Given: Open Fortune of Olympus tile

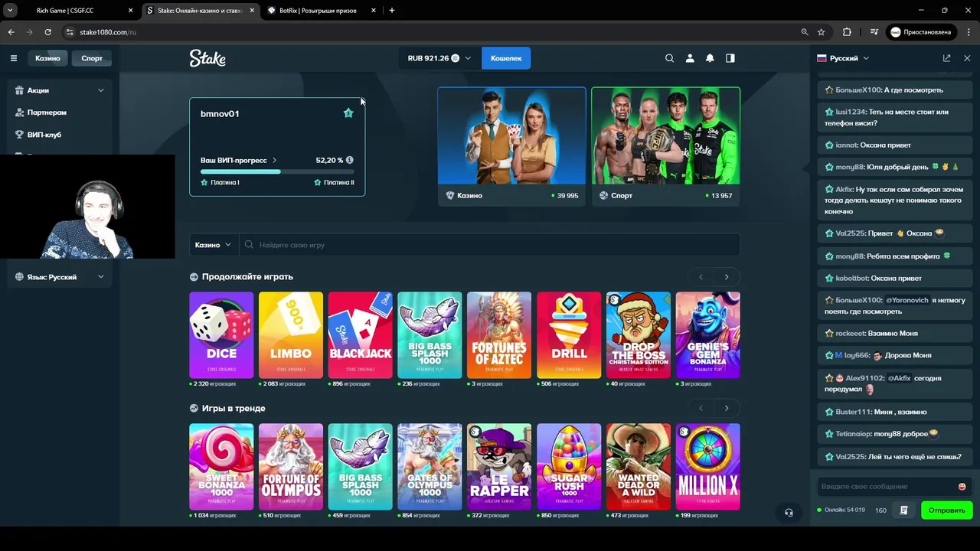Looking at the screenshot, I should [x=291, y=467].
